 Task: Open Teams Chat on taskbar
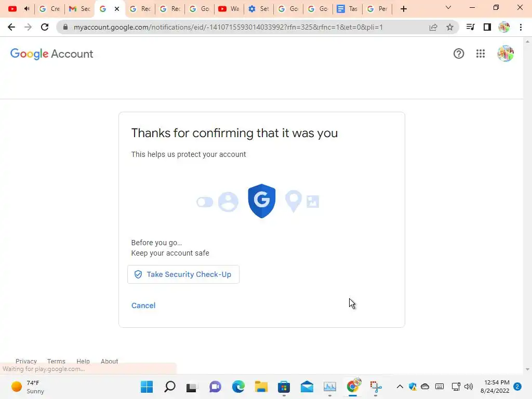coord(215,387)
